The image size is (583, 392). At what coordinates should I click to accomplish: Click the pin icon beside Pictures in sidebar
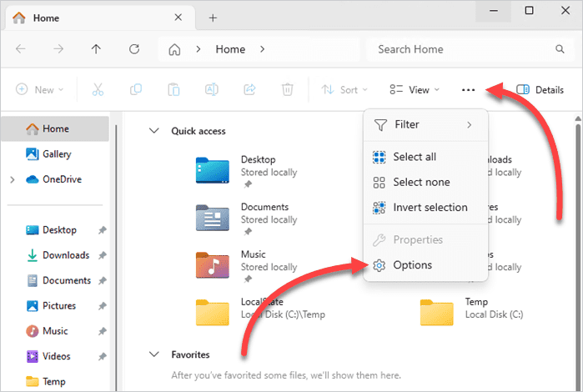[103, 306]
